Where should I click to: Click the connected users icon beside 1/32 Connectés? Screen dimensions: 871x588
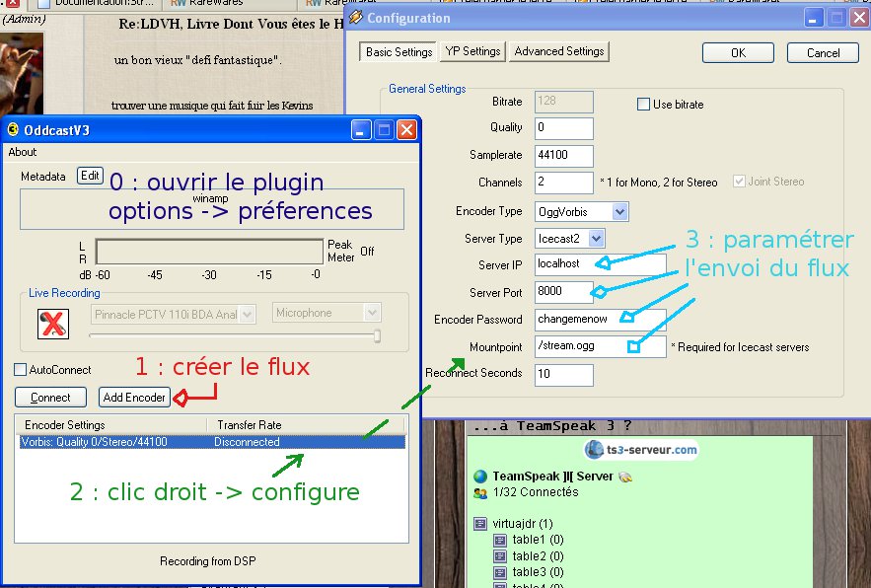480,492
